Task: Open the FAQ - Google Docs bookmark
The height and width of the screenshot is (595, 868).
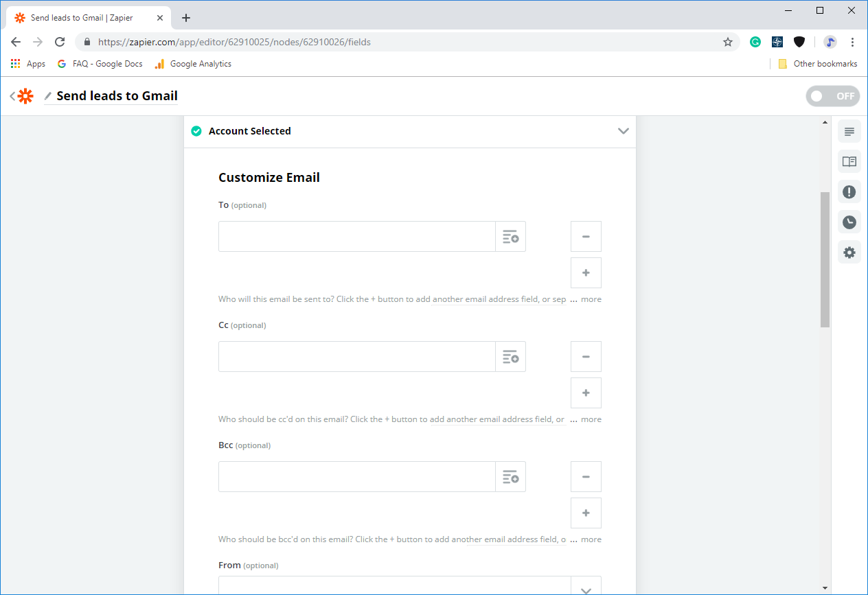Action: (100, 64)
